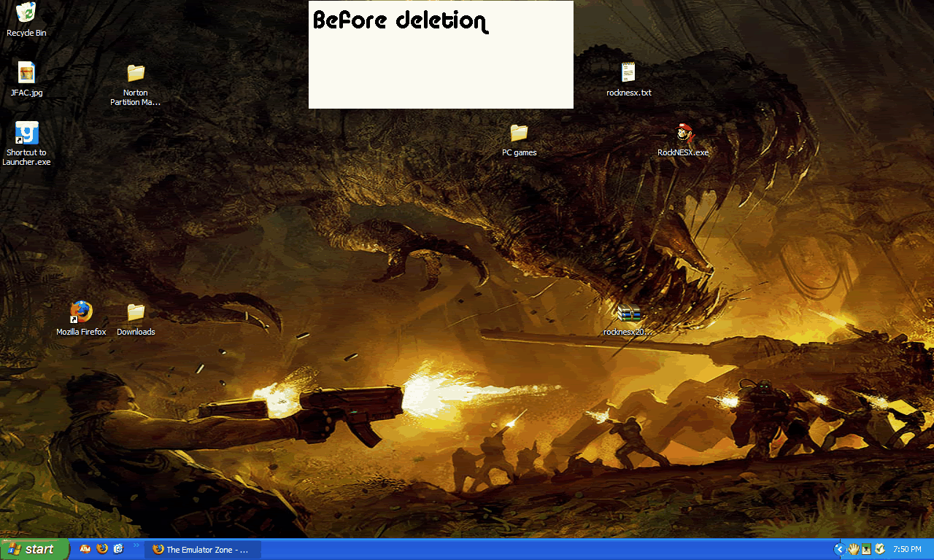Open the Downloads folder on desktop

tap(136, 312)
